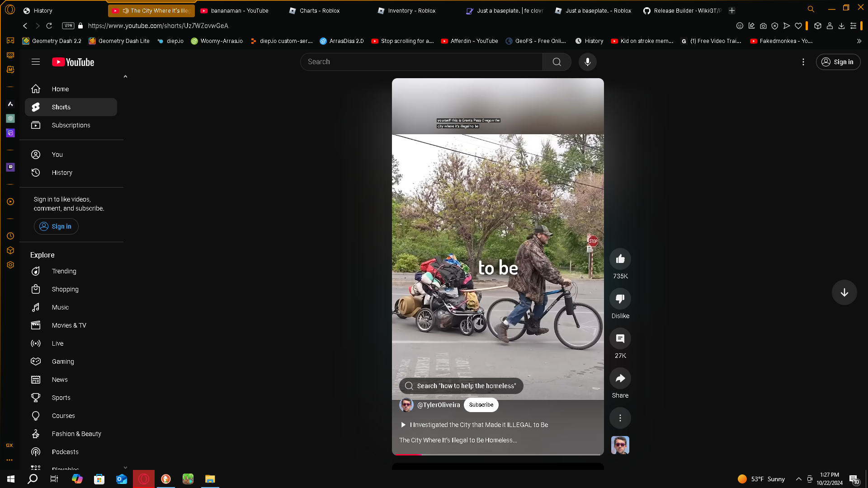Expand the bookmarks bar overflow chevron
The width and height of the screenshot is (868, 488).
click(859, 41)
